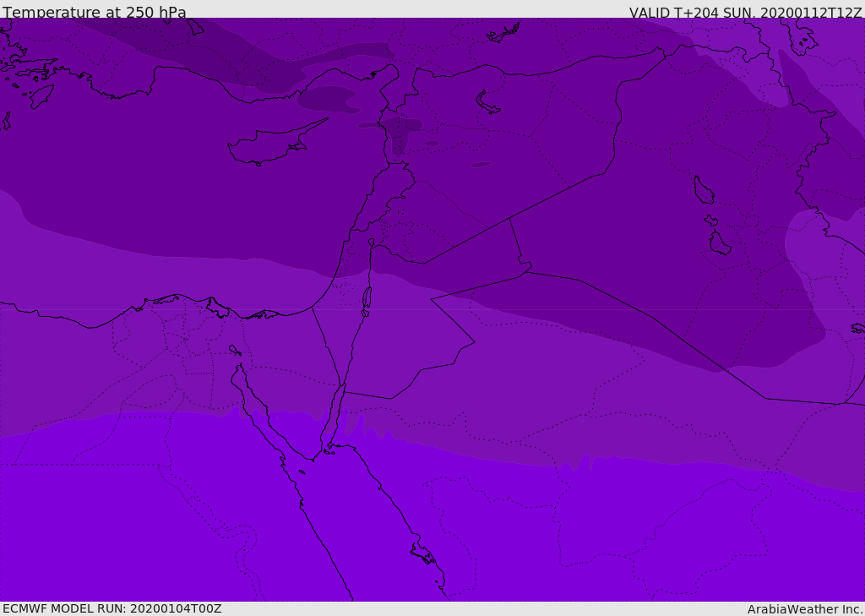Click the ArabiaWeather Inc credit text
Screen dimensions: 865x616
[x=804, y=609]
